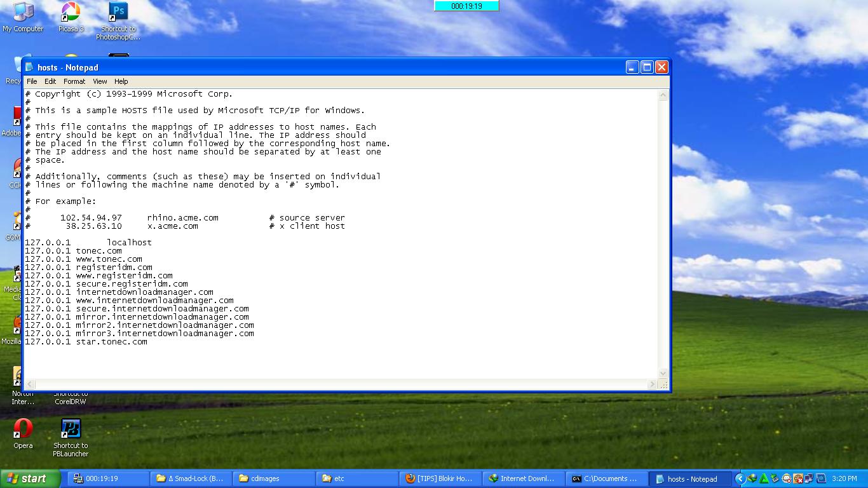
Task: Show hidden tray icons with the arrow
Action: point(740,478)
